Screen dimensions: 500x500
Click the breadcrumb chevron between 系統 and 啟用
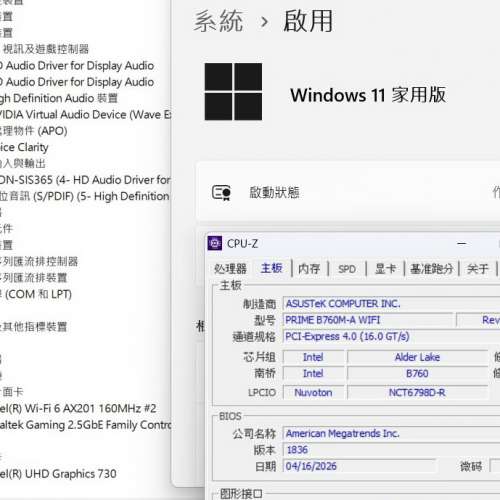(x=264, y=22)
